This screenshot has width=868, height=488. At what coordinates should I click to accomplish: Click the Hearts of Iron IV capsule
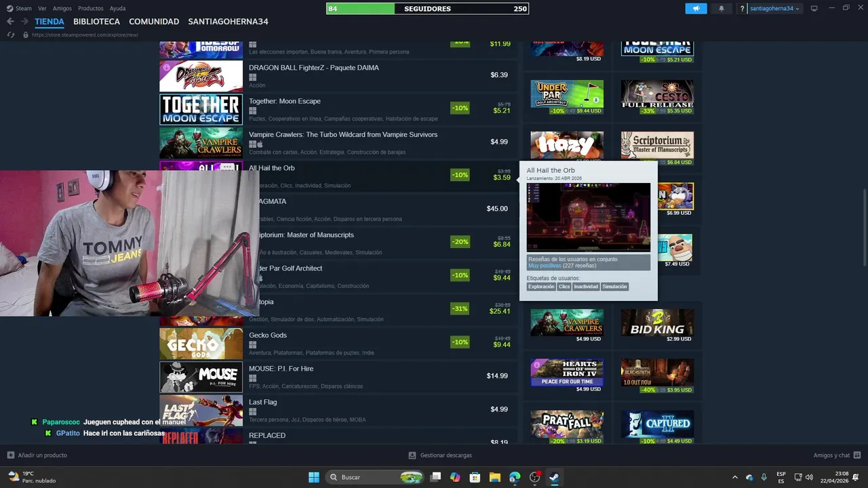coord(567,372)
